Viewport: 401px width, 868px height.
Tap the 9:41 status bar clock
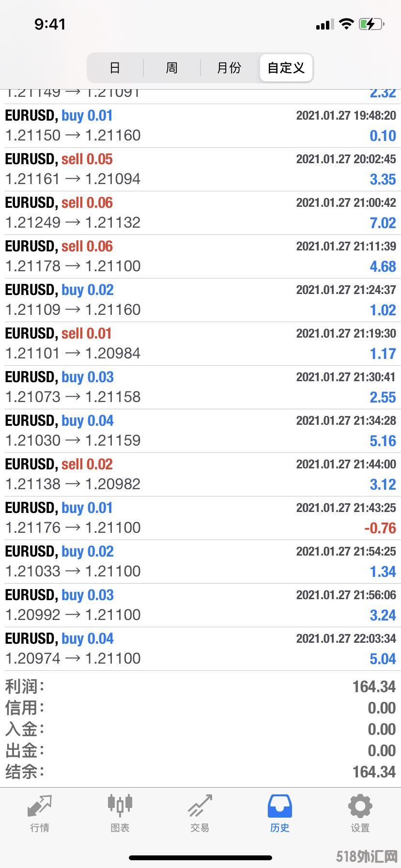[x=50, y=24]
